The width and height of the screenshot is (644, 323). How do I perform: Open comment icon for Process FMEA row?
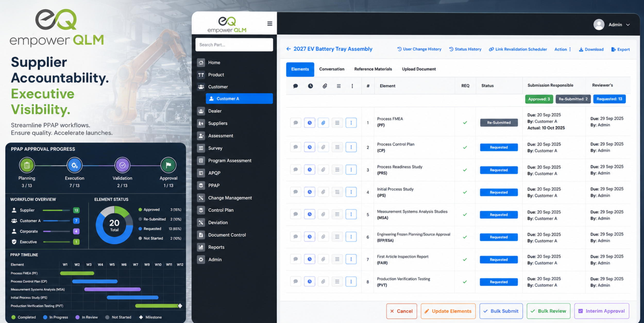[x=296, y=123]
